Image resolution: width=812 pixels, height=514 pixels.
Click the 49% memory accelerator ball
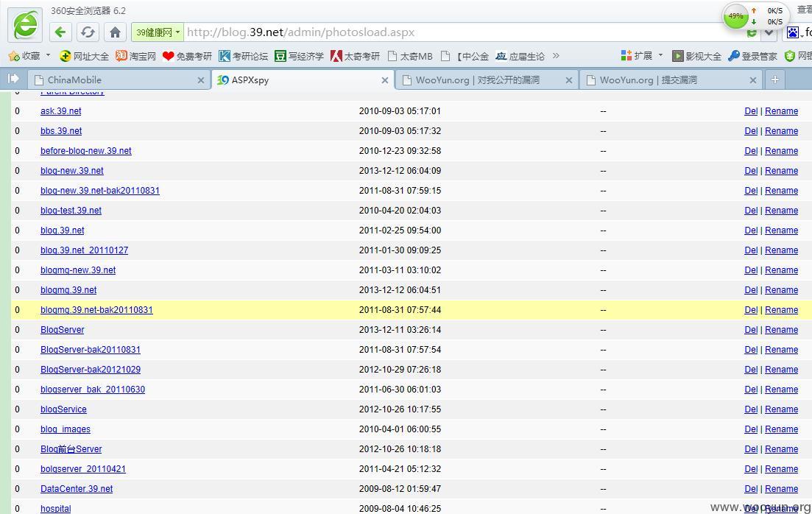point(735,16)
